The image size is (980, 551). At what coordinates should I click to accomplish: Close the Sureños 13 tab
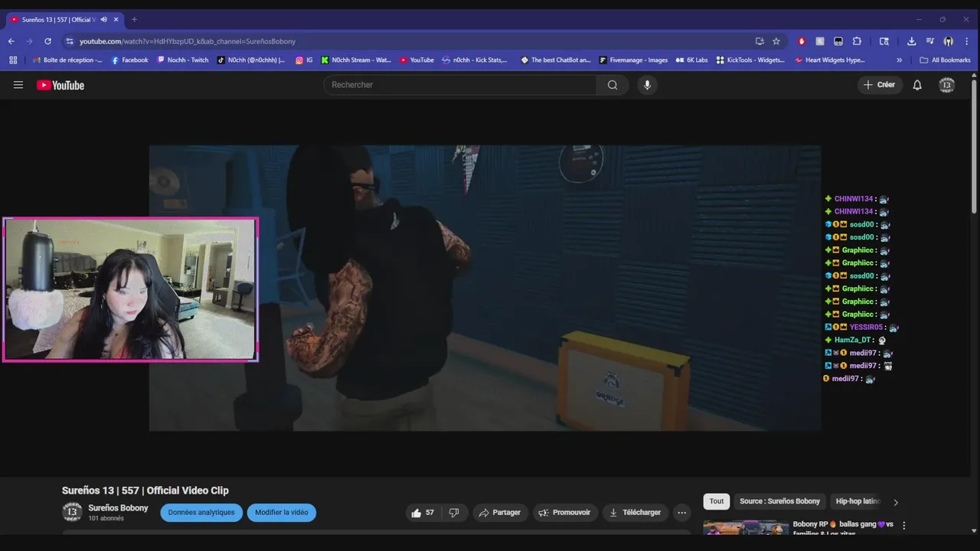[x=116, y=19]
